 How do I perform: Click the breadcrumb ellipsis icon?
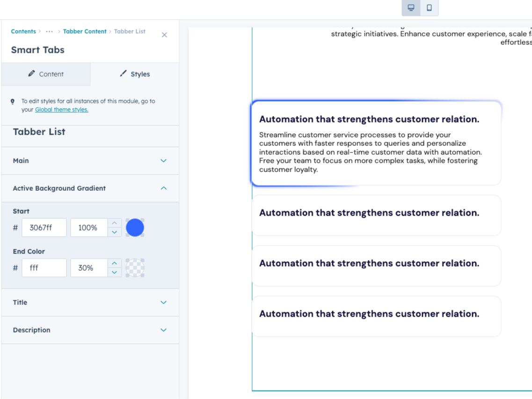coord(49,31)
